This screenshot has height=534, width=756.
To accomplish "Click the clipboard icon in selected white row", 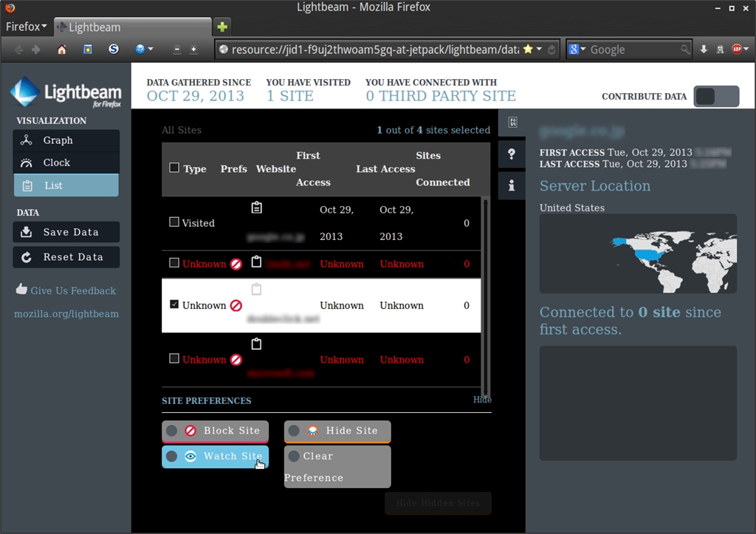I will coord(256,289).
